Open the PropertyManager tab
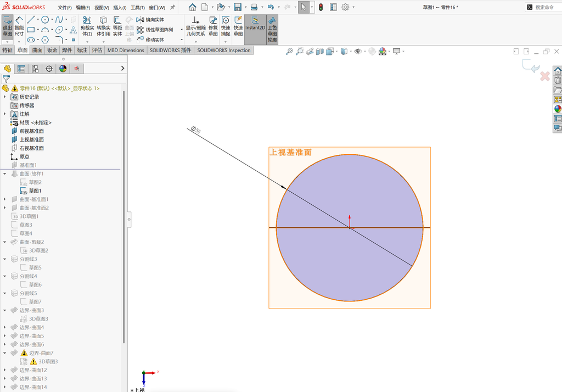 [21, 69]
